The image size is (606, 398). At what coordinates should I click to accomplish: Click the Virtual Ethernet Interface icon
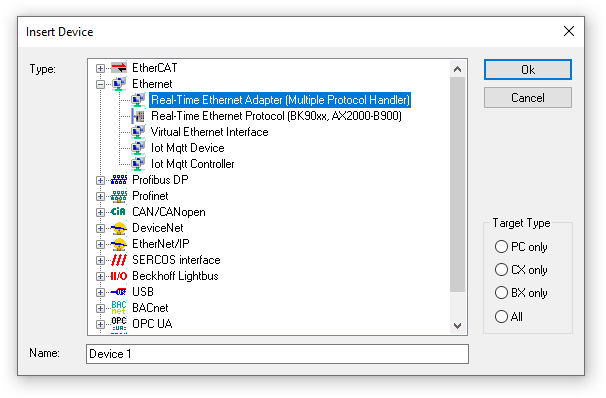tap(138, 132)
